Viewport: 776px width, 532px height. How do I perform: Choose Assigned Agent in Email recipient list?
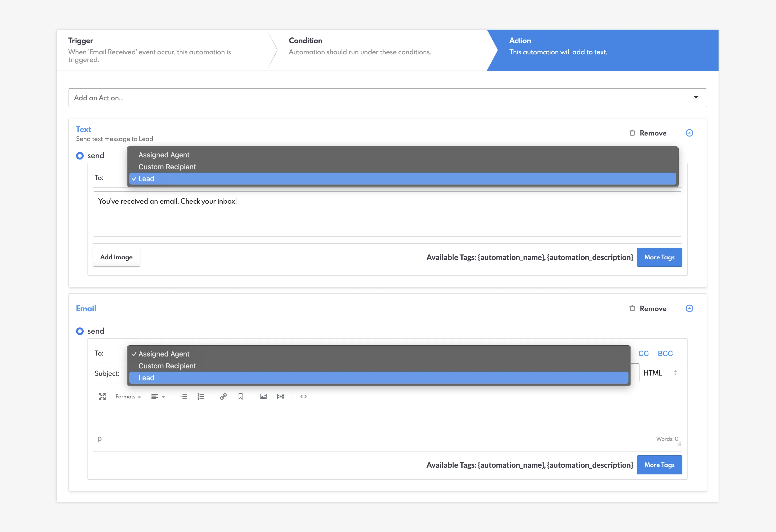[379, 354]
